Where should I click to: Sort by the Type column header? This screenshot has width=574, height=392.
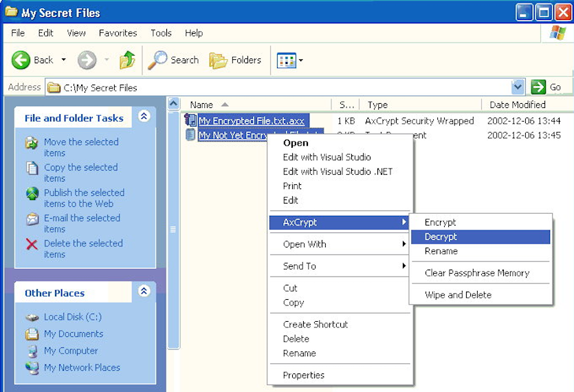(x=420, y=105)
